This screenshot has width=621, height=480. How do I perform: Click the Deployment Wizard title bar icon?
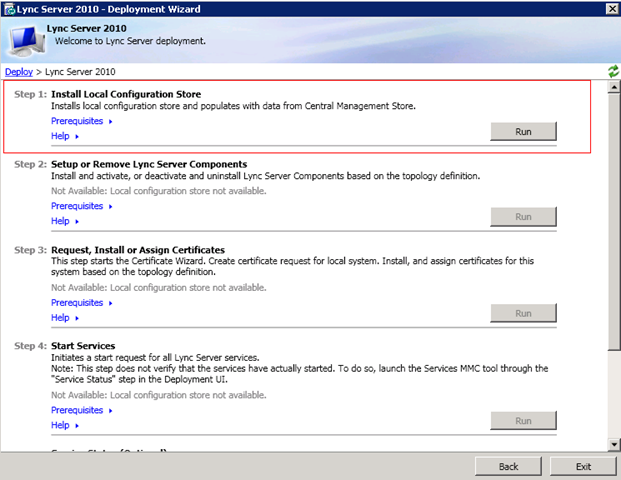pyautogui.click(x=10, y=9)
